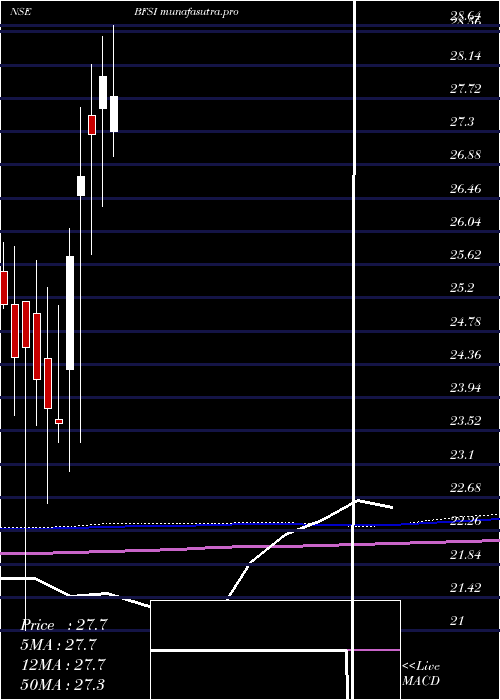500x700 pixels.
Task: Click the 23.94 price axis label
Action: pos(465,388)
